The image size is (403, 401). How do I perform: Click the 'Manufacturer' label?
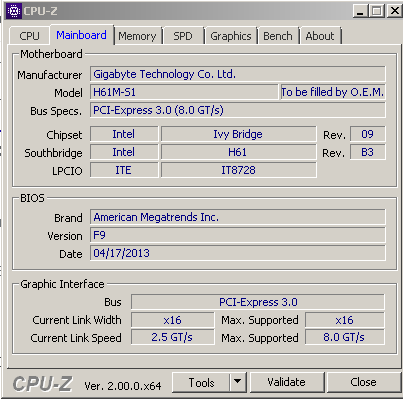coord(50,75)
